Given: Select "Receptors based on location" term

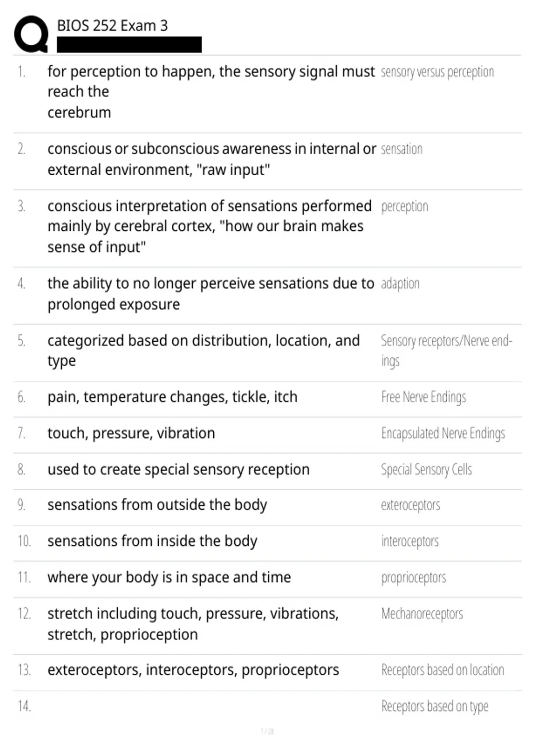Looking at the screenshot, I should tap(442, 670).
